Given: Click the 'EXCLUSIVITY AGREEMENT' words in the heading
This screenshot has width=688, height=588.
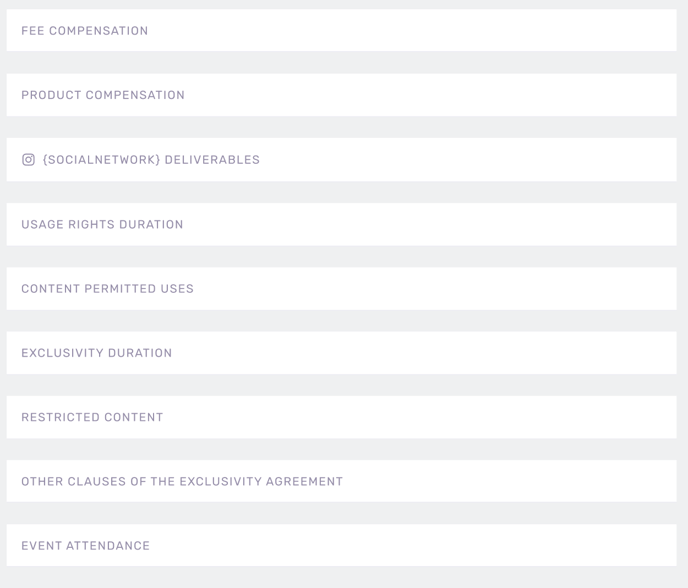Looking at the screenshot, I should coord(261,481).
